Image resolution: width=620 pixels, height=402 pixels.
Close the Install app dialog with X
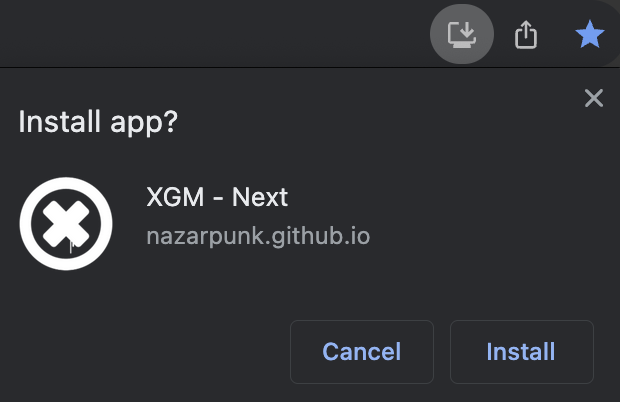[594, 97]
